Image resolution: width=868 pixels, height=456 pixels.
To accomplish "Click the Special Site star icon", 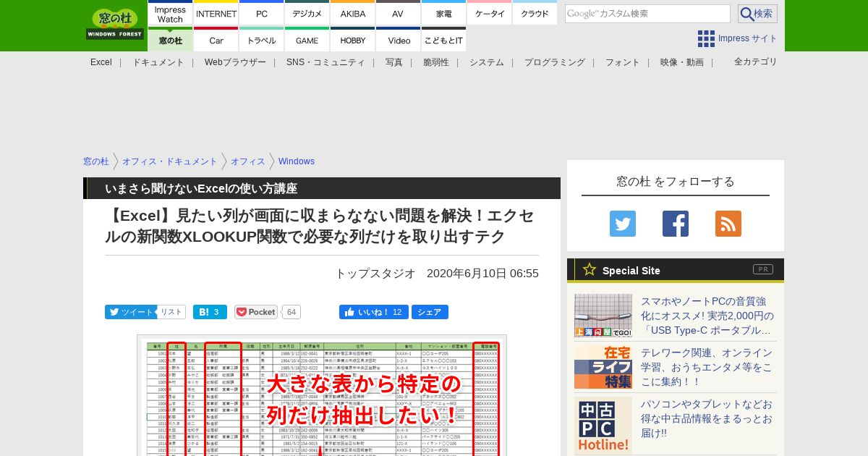I will pos(590,270).
